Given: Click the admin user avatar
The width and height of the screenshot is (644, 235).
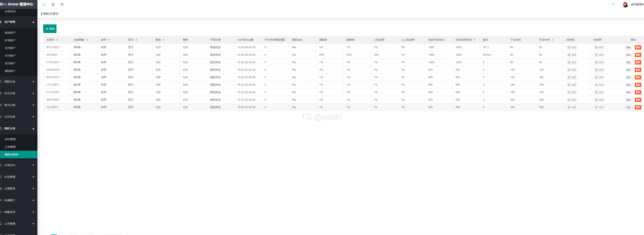Looking at the screenshot, I should (625, 4).
